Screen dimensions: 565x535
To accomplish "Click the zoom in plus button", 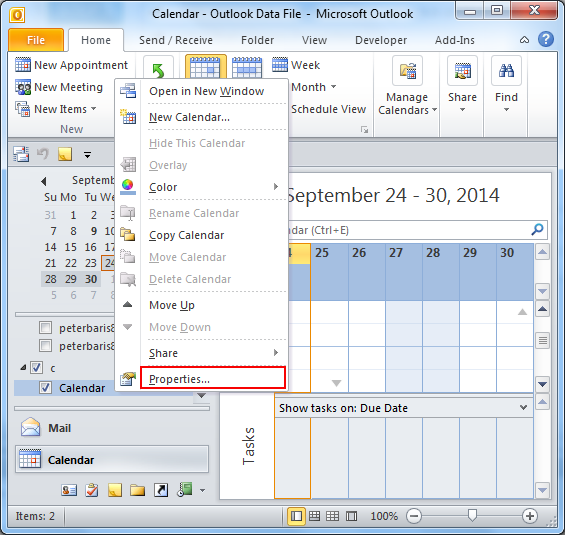I will coord(530,516).
